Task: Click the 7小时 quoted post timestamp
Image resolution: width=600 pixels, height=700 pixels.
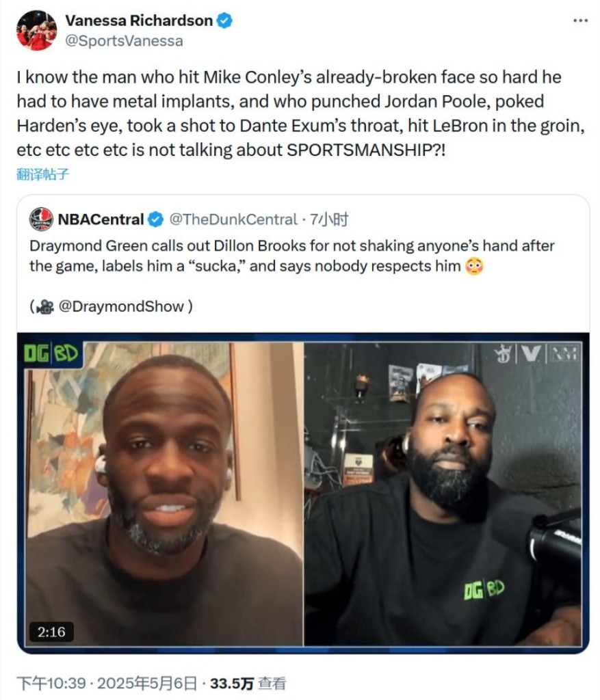Action: pyautogui.click(x=329, y=219)
